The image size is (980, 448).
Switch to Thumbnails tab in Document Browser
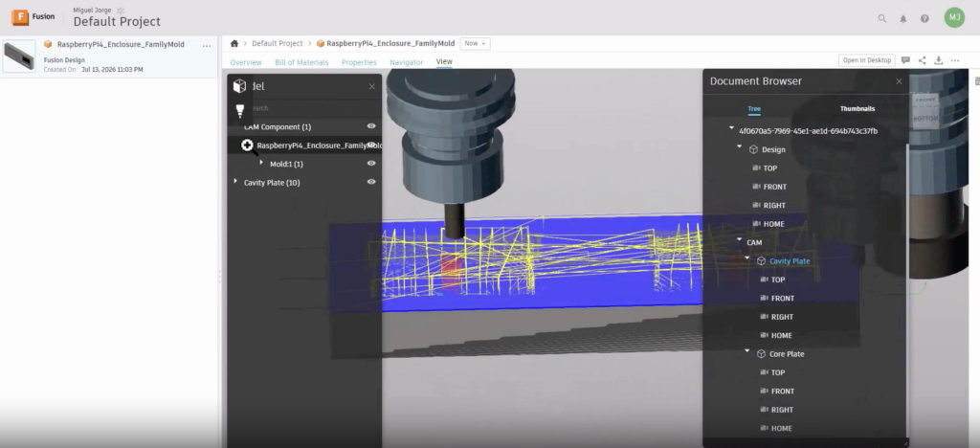click(857, 109)
